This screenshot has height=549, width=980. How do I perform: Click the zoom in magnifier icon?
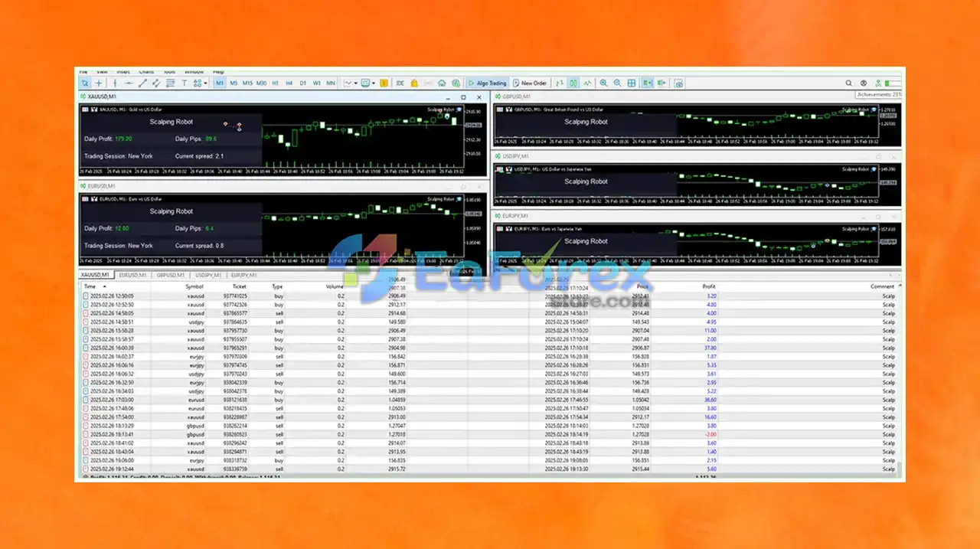point(603,83)
